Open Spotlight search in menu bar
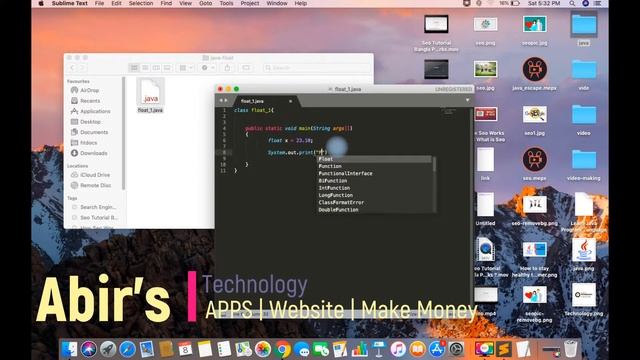This screenshot has height=360, width=640. click(572, 3)
